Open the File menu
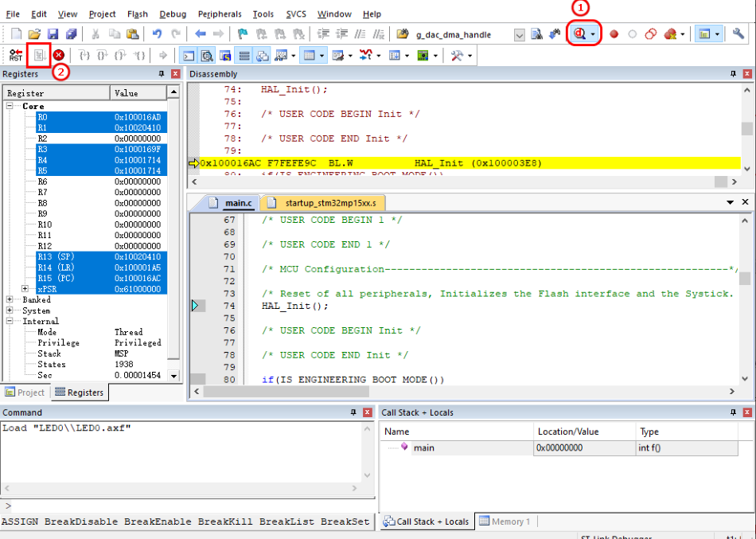The height and width of the screenshot is (539, 756). [13, 14]
